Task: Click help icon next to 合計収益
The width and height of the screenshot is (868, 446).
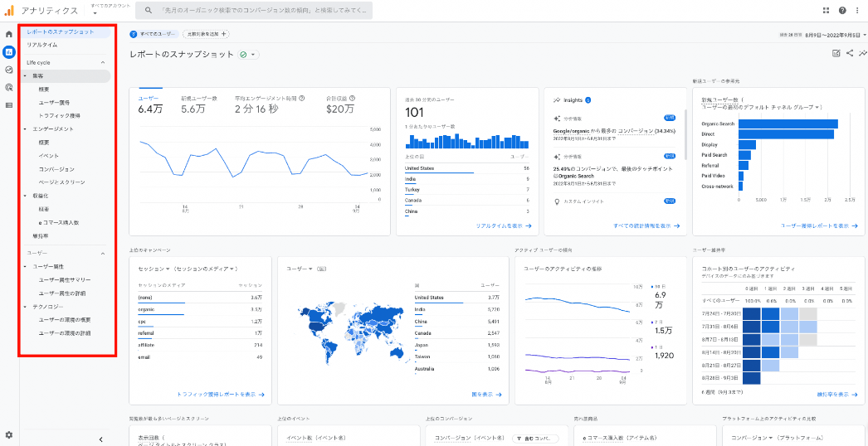Action: [x=352, y=98]
